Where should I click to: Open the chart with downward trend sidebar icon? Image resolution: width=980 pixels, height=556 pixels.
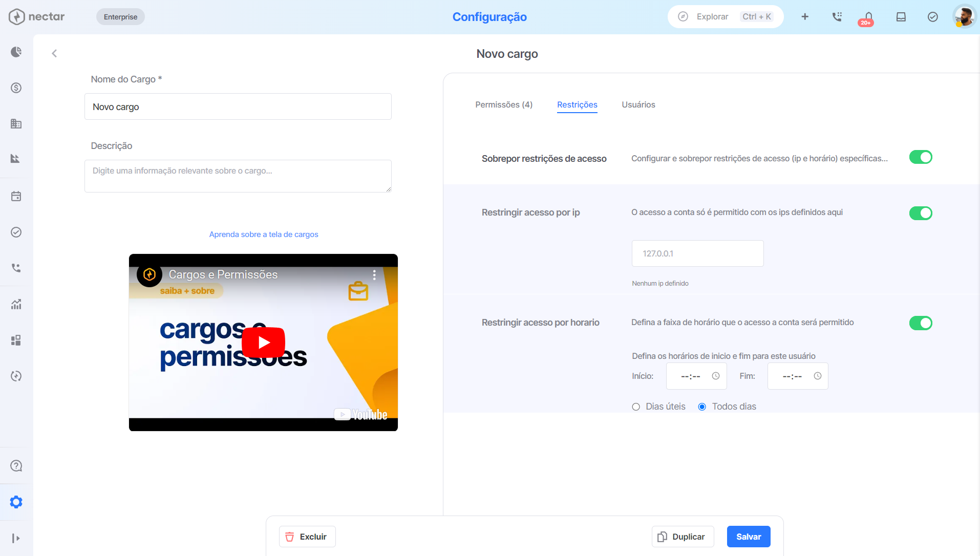point(16,159)
